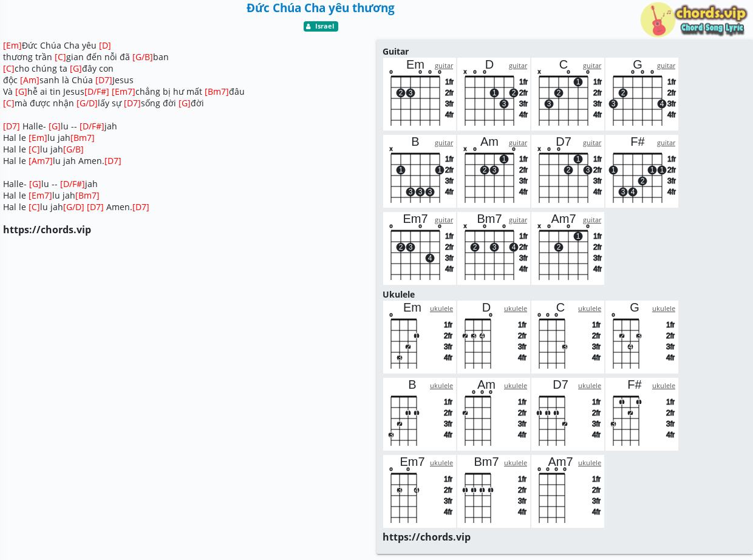Click [Bm7] chord before 'đâu'
This screenshot has width=753, height=560.
pos(217,92)
